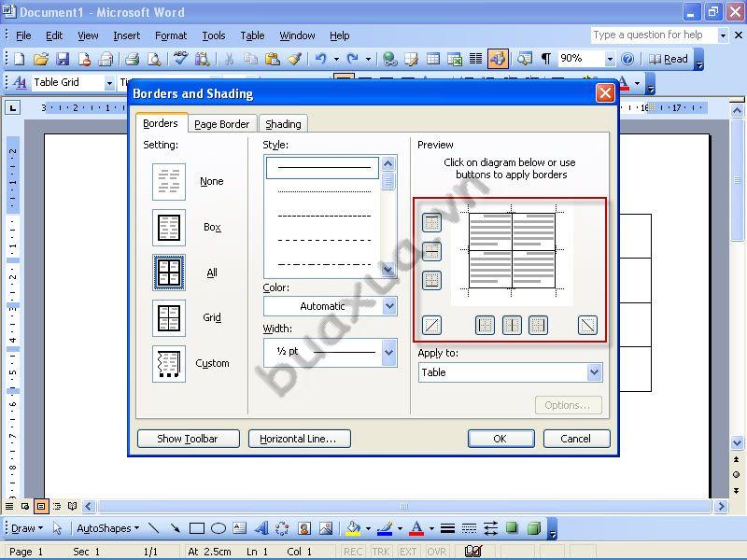The image size is (747, 560).
Task: Click the Save diskette icon
Action: [63, 59]
